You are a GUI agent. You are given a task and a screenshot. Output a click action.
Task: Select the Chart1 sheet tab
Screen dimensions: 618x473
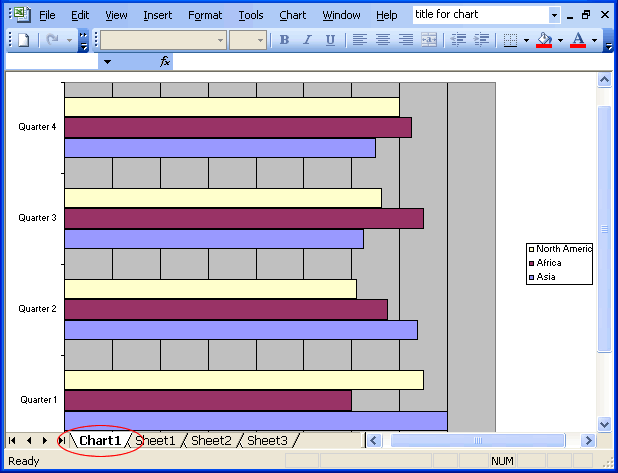pos(100,441)
